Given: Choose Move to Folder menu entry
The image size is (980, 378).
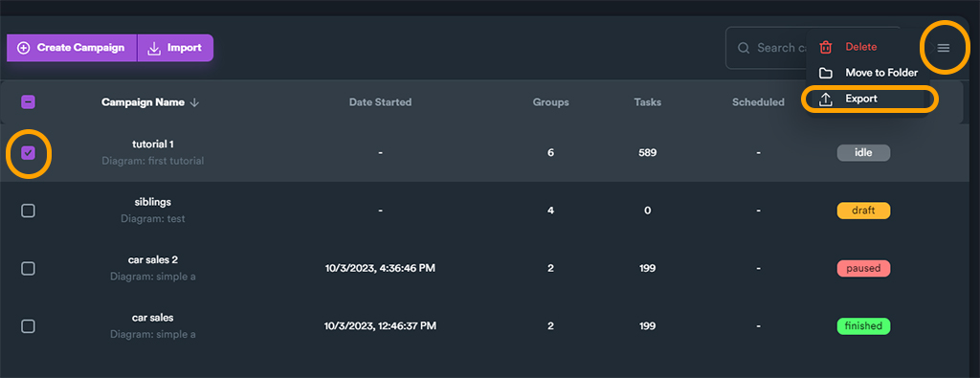Looking at the screenshot, I should (869, 73).
